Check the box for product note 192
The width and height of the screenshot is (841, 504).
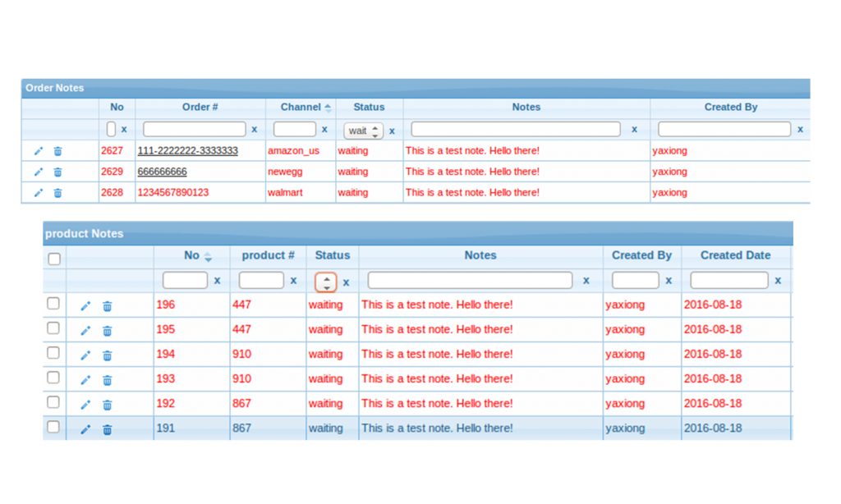point(53,402)
